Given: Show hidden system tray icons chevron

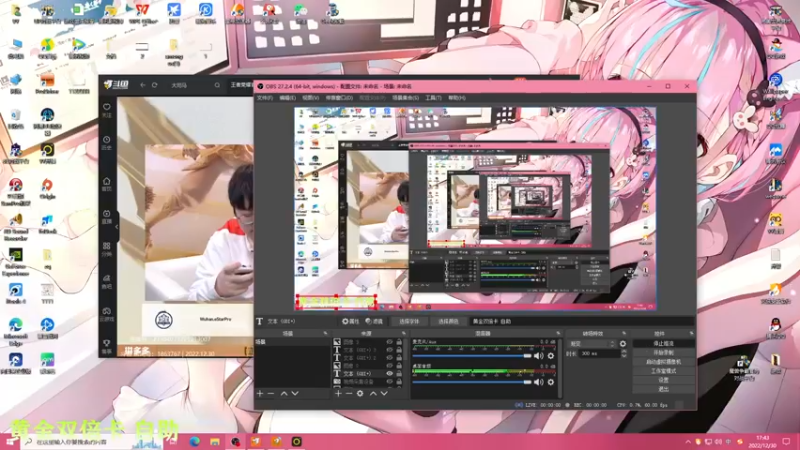Looking at the screenshot, I should 688,442.
